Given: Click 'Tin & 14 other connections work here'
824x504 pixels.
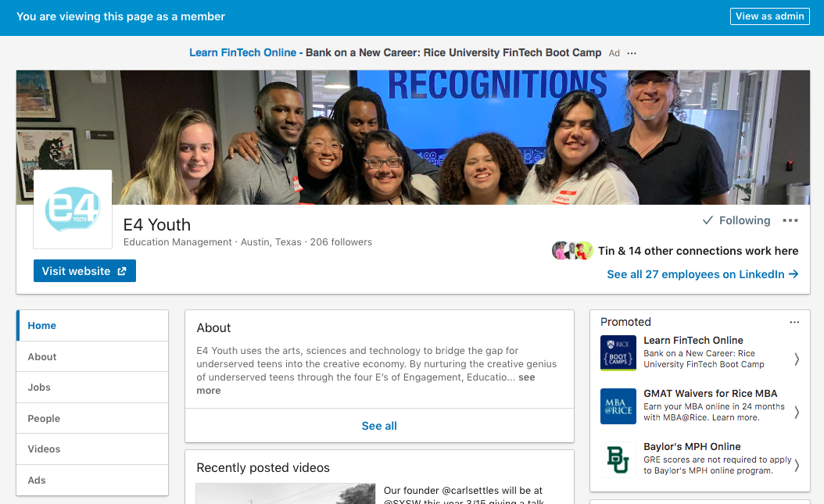Looking at the screenshot, I should [x=698, y=251].
